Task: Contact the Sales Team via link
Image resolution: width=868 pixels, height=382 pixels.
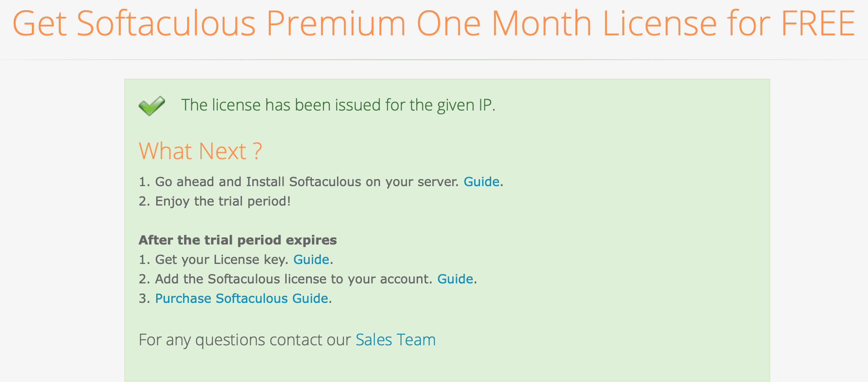Action: click(396, 340)
